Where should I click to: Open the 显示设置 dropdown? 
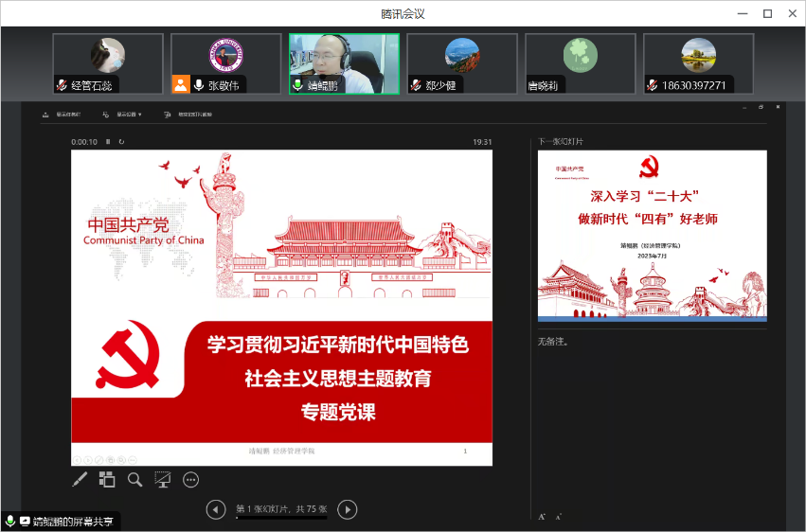point(122,115)
